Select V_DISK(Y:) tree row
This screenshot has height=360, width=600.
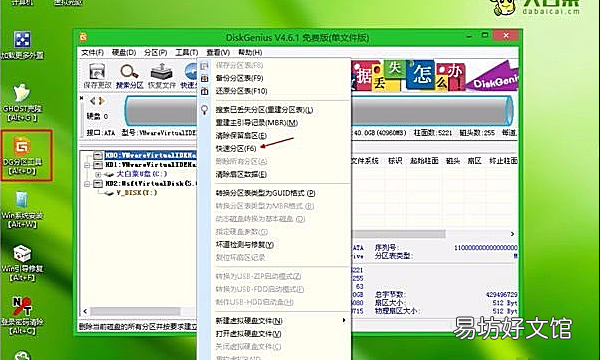(x=136, y=193)
